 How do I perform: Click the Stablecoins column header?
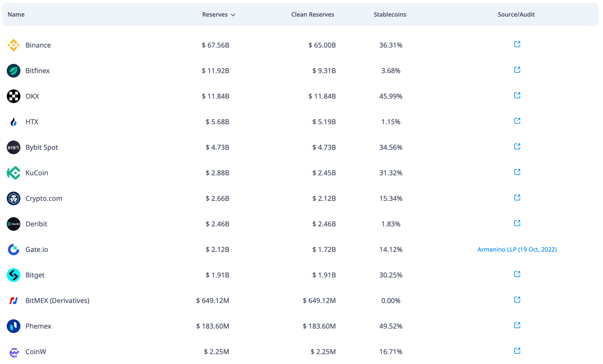390,14
